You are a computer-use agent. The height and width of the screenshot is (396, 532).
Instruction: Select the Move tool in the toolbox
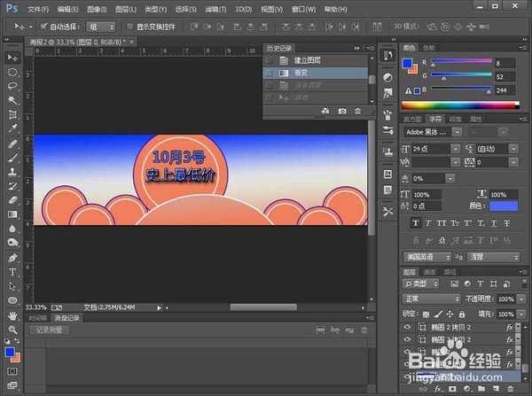(x=12, y=58)
